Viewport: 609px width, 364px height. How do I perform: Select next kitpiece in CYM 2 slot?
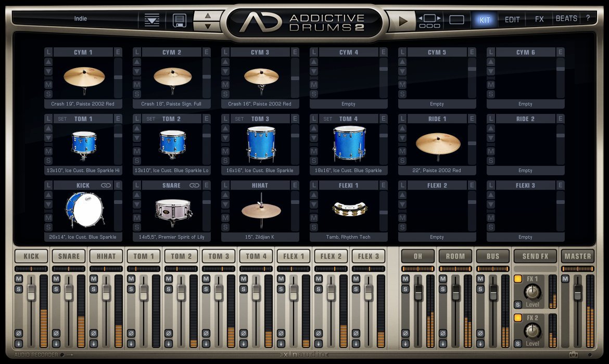pyautogui.click(x=137, y=71)
